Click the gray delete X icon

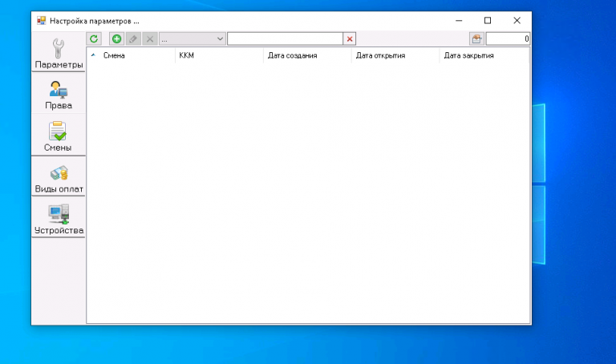point(150,38)
